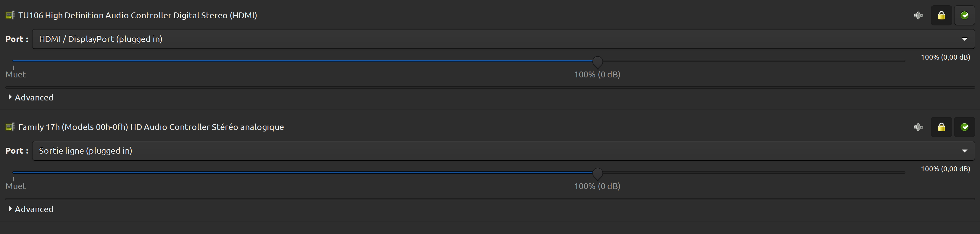The image size is (980, 234).
Task: Lock channels together for TU106 HDMI
Action: point(941,16)
